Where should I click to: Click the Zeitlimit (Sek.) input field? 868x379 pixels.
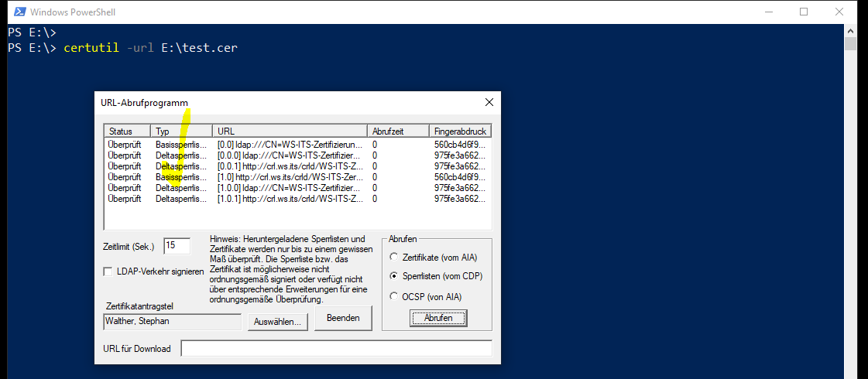[x=177, y=246]
